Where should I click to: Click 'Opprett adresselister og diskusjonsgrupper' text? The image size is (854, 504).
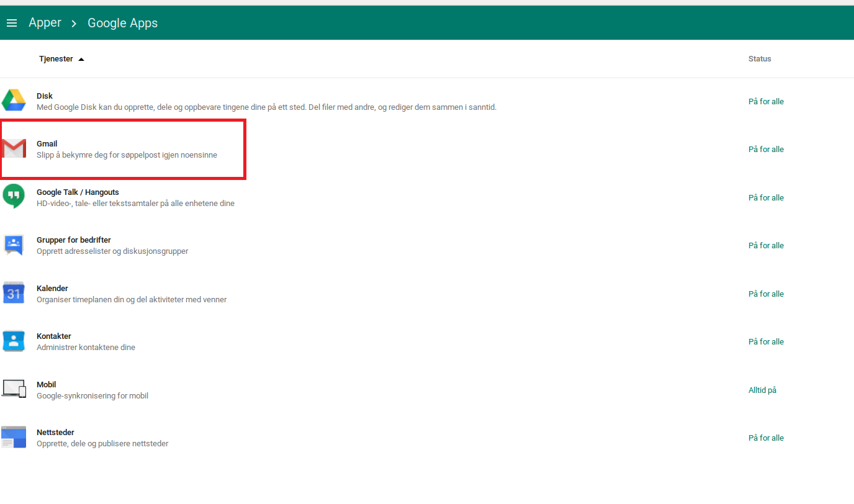pos(112,251)
